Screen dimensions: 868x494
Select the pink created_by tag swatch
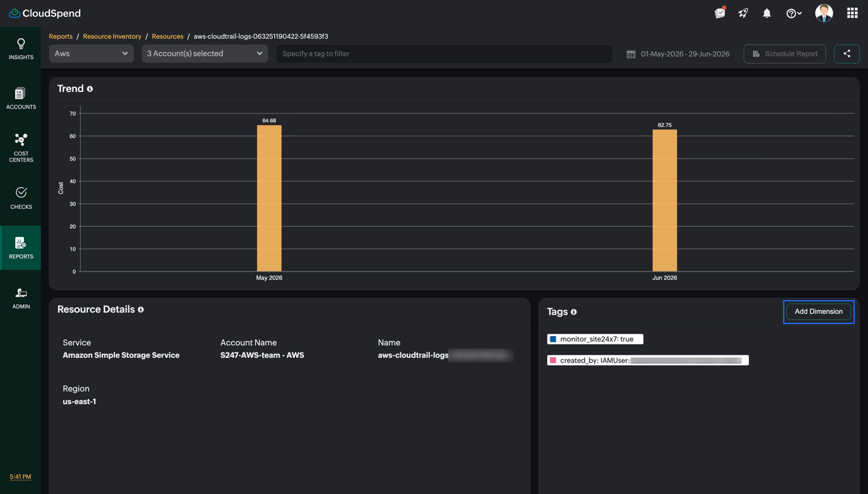pyautogui.click(x=553, y=360)
